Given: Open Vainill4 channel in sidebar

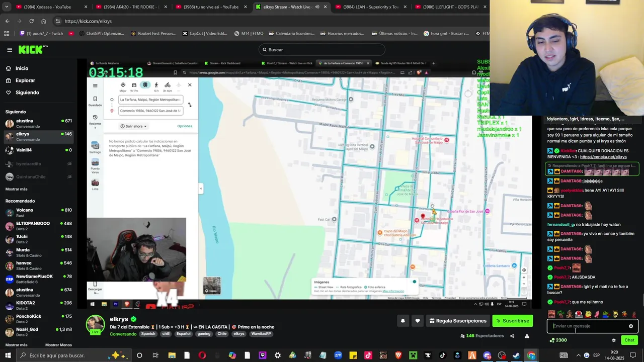Looking at the screenshot, I should click(x=38, y=150).
